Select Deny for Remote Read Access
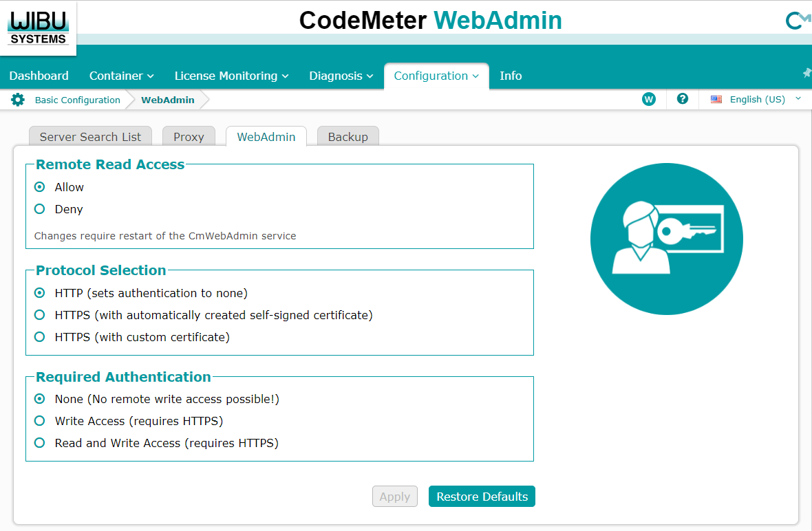Image resolution: width=812 pixels, height=531 pixels. point(40,209)
